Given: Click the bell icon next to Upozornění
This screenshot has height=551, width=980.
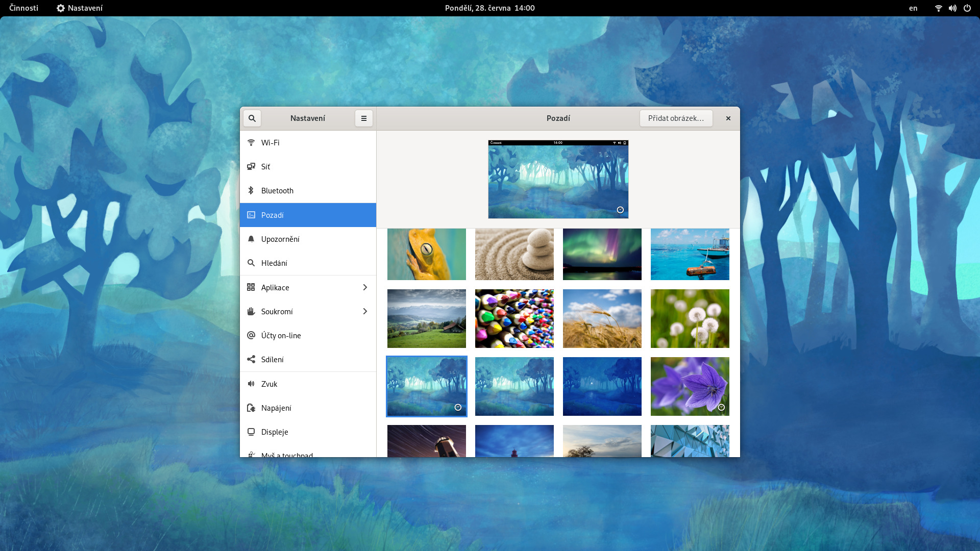Looking at the screenshot, I should pyautogui.click(x=251, y=239).
